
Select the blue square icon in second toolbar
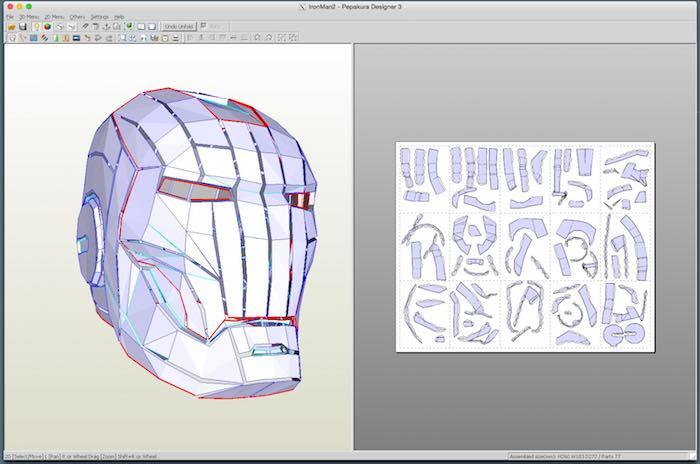(x=33, y=38)
